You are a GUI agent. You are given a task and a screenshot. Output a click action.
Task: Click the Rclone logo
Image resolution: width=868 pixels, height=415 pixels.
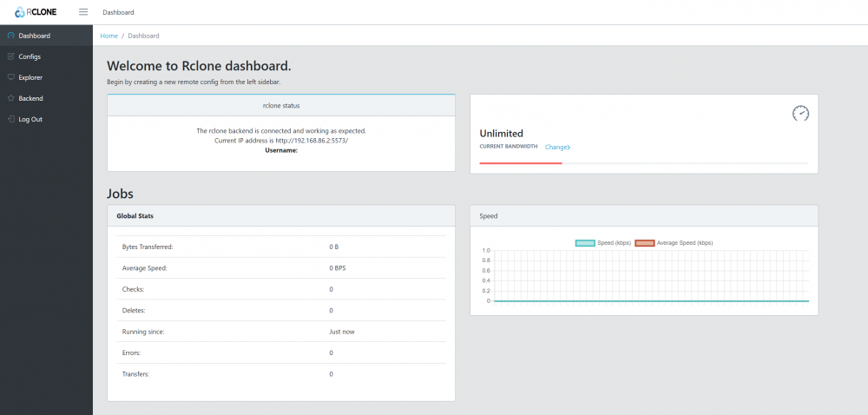pyautogui.click(x=36, y=11)
